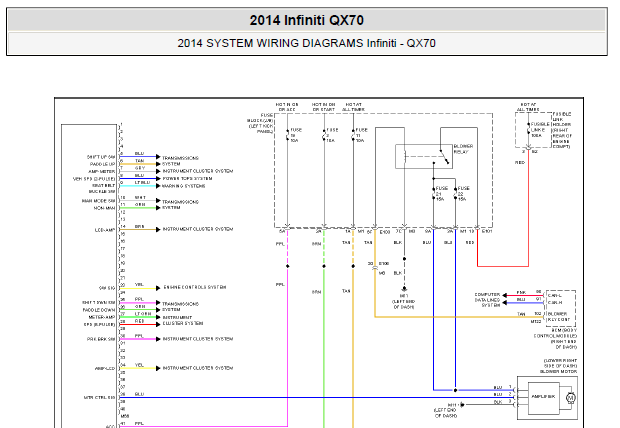
Task: Click the '2014 SYSTEM WIRING DIAGRAMS Infiniti - QX70' subtitle
Action: click(x=306, y=43)
